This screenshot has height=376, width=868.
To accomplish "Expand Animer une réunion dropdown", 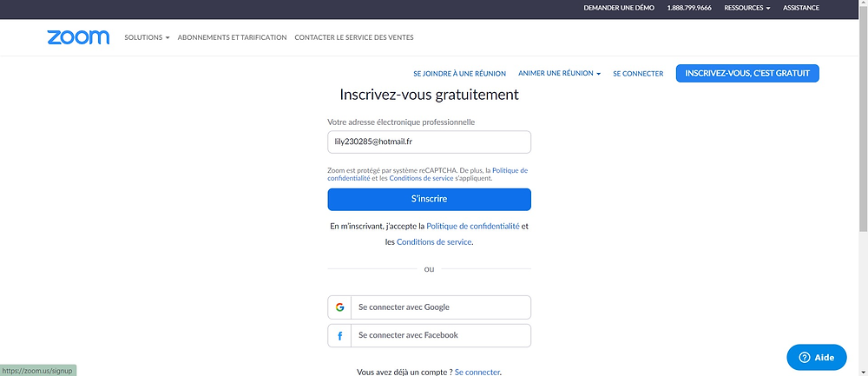I will pyautogui.click(x=559, y=73).
